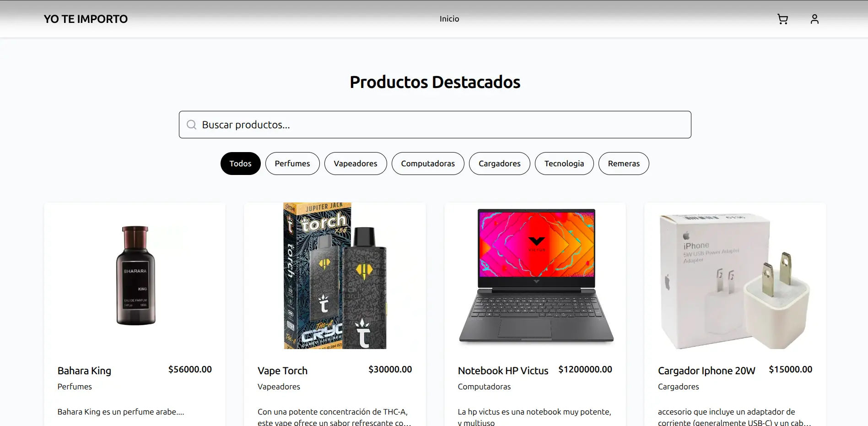Focus the Buscar productos search field
This screenshot has width=868, height=426.
point(435,125)
